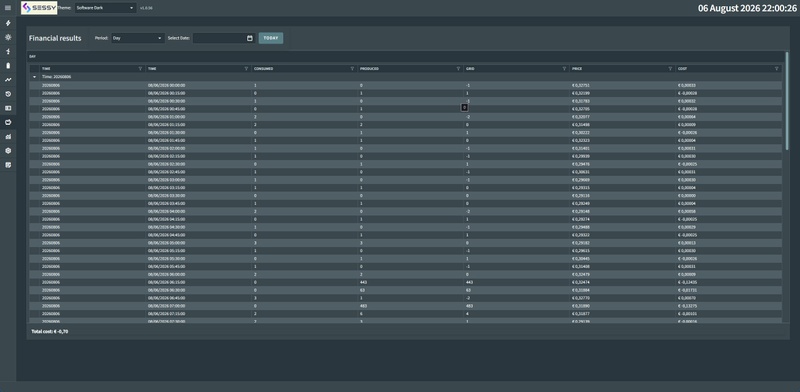
Task: Open the plug charging icon in sidebar
Action: coord(8,52)
